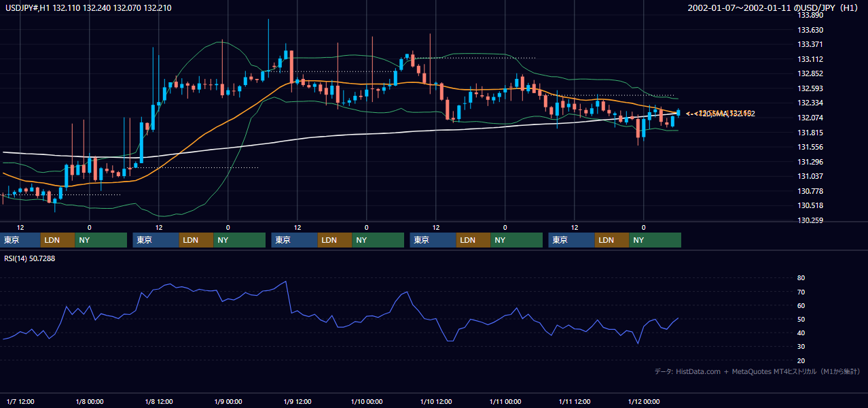The image size is (868, 408).
Task: Click the 132.593 price axis label
Action: [x=810, y=88]
